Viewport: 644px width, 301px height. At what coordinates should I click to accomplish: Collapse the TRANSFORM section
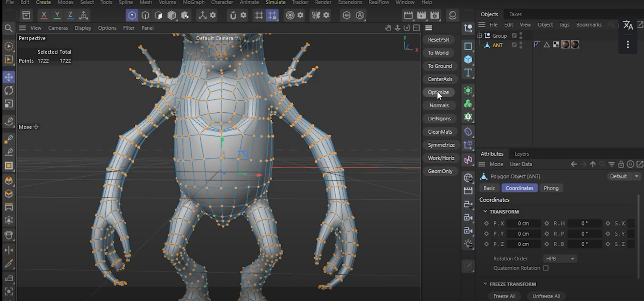485,211
